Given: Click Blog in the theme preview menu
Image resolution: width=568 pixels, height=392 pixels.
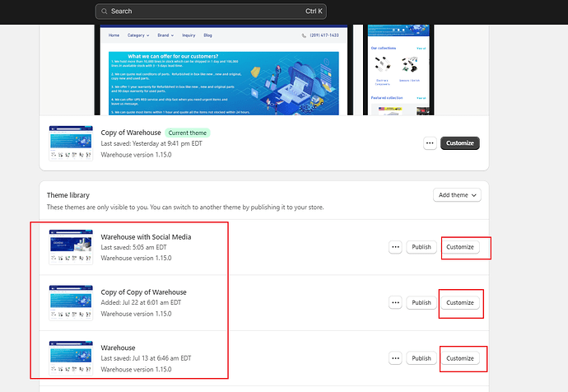Looking at the screenshot, I should click(207, 35).
